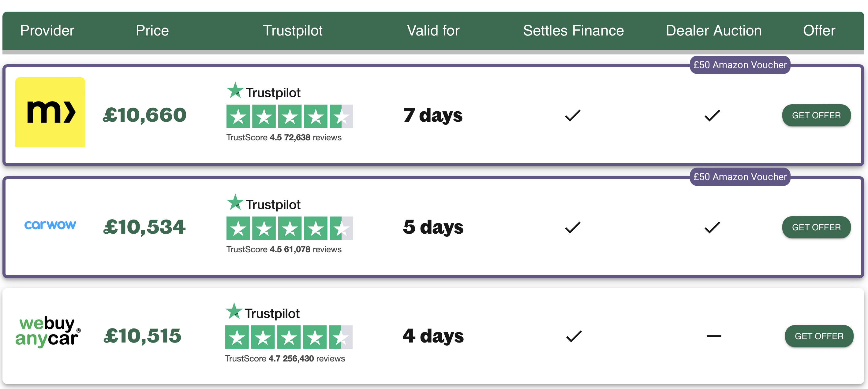Select the Valid for column header
This screenshot has width=868, height=389.
[x=433, y=31]
